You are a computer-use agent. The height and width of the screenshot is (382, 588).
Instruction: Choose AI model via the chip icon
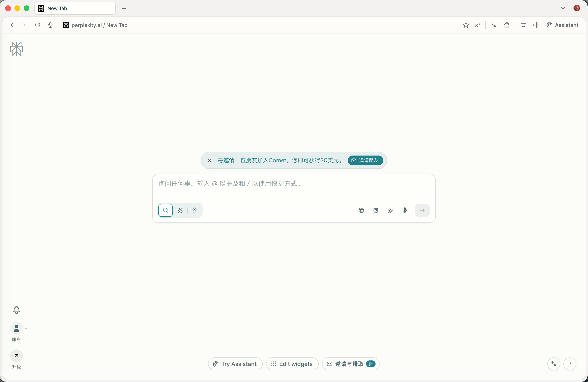[376, 210]
